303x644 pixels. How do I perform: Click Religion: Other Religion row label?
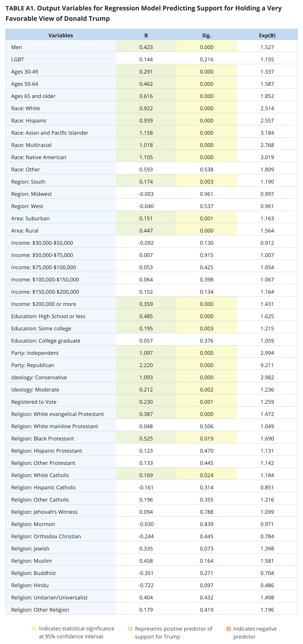[40, 610]
